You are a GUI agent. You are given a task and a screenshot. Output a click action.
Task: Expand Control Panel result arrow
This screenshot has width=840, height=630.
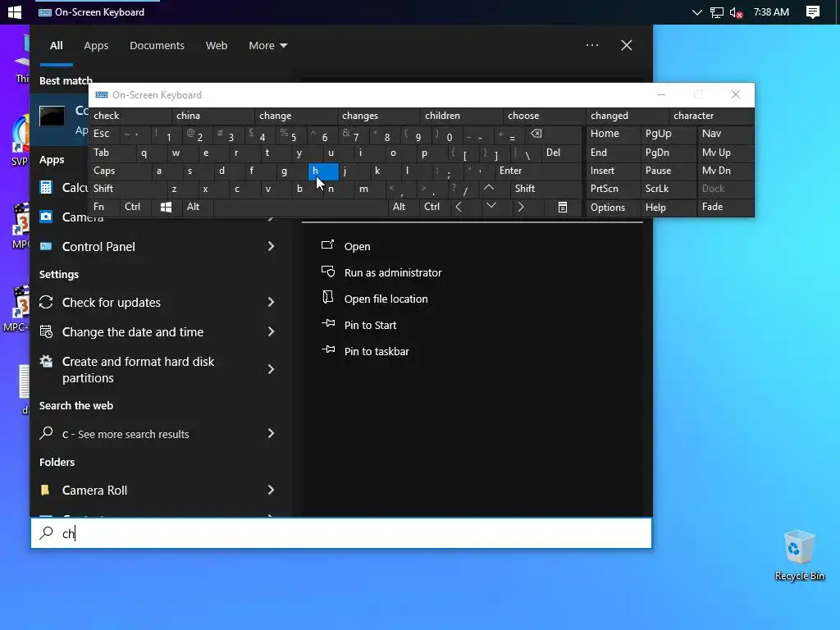click(x=271, y=246)
